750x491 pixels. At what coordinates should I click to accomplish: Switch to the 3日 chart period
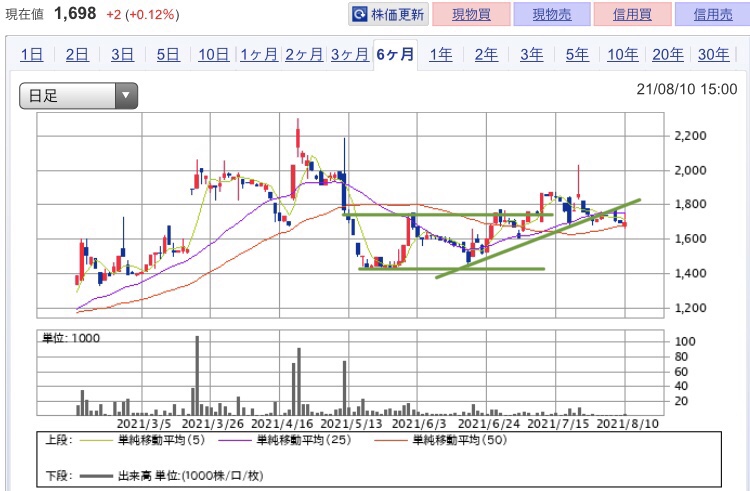pos(122,55)
